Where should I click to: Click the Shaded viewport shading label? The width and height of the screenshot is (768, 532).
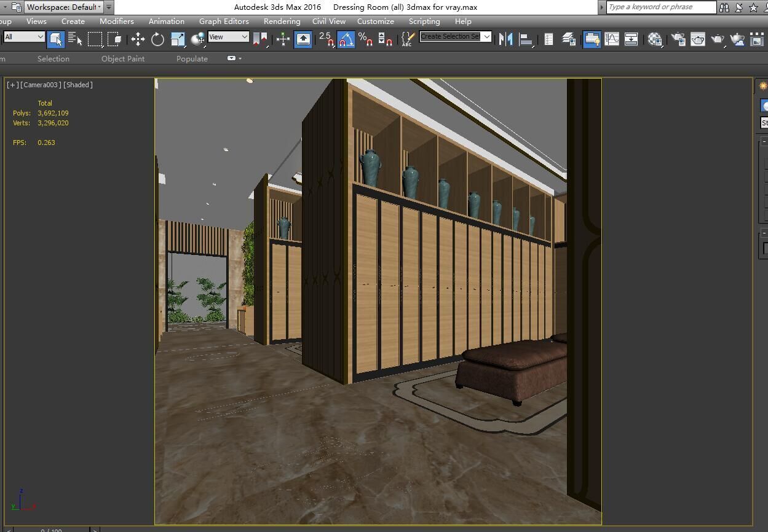point(78,85)
